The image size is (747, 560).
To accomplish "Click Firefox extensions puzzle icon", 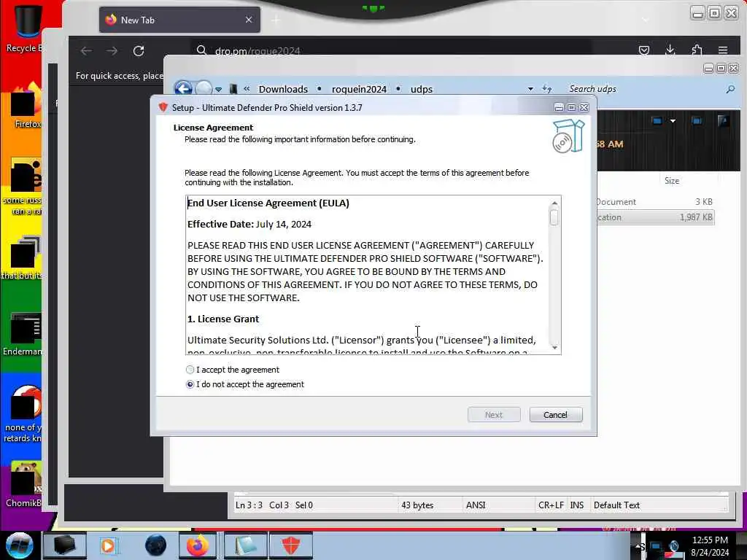I will (x=697, y=50).
